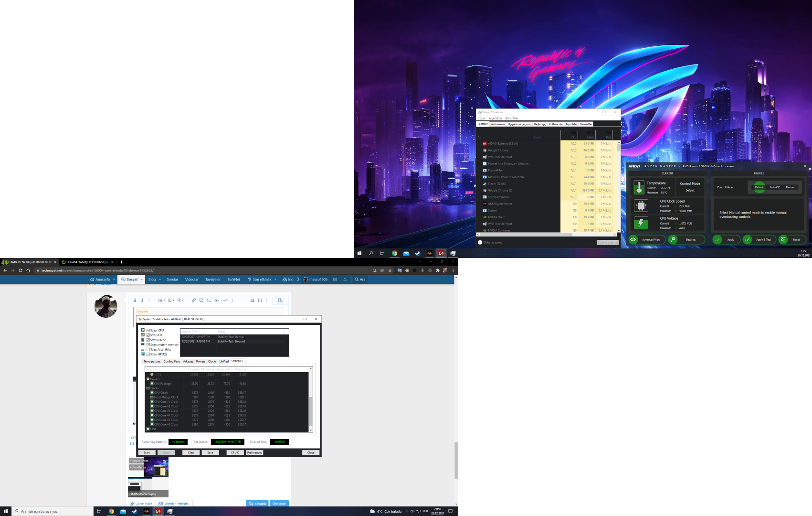Click the CPUID button in AIDA64
Image resolution: width=812 pixels, height=516 pixels.
coord(235,452)
